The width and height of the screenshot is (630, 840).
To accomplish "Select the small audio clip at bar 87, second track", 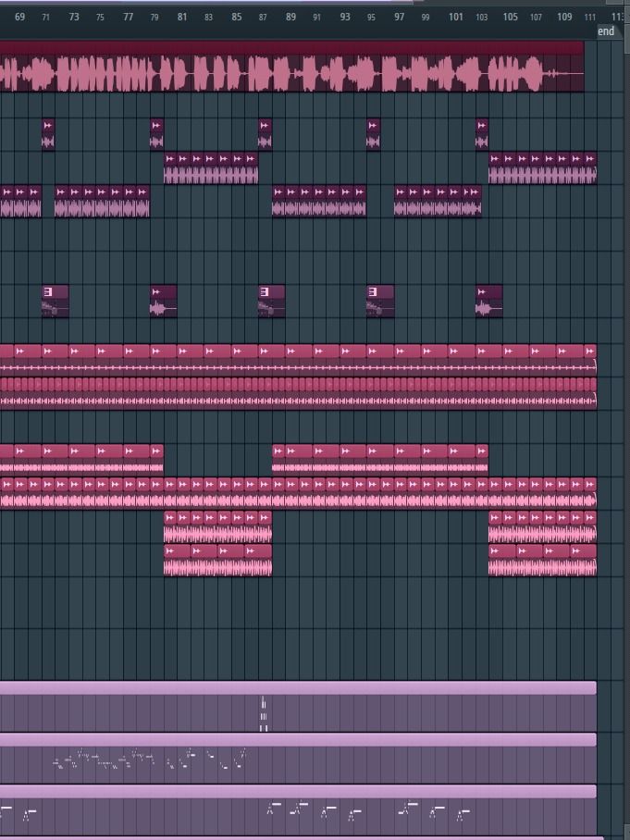I will (265, 134).
